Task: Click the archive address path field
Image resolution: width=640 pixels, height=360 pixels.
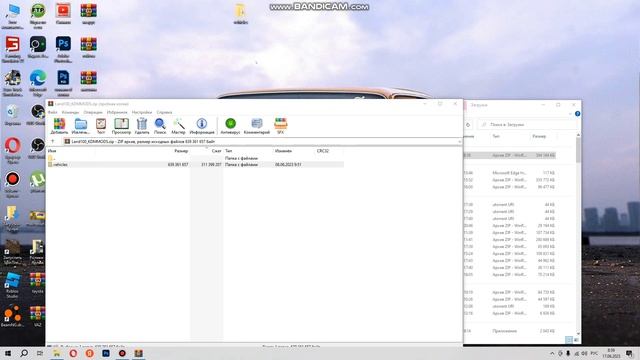Action: [x=261, y=142]
